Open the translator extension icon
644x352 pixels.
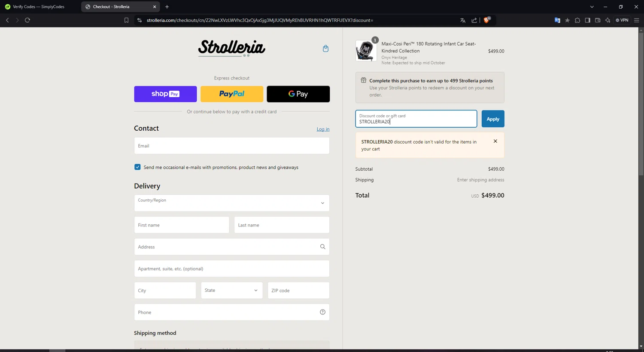557,20
